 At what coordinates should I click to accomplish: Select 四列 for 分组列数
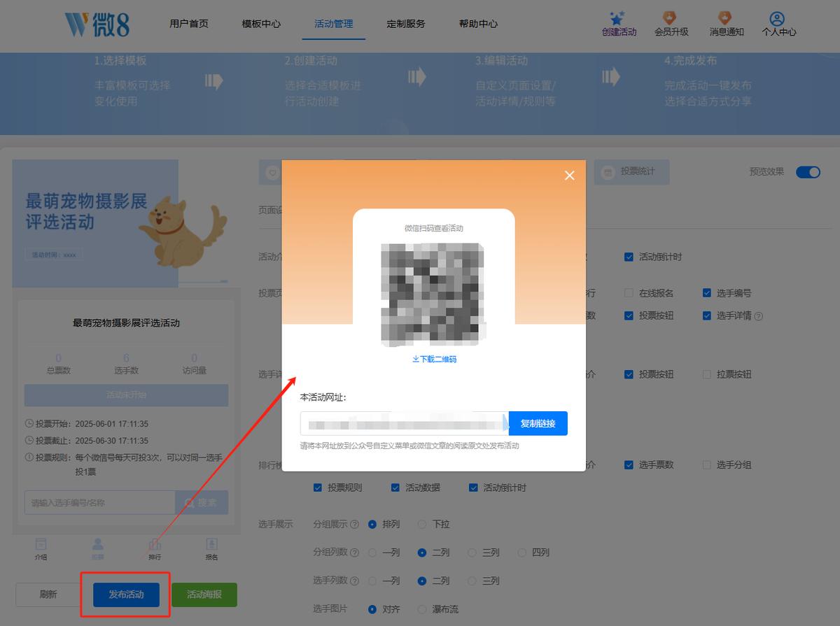point(522,553)
